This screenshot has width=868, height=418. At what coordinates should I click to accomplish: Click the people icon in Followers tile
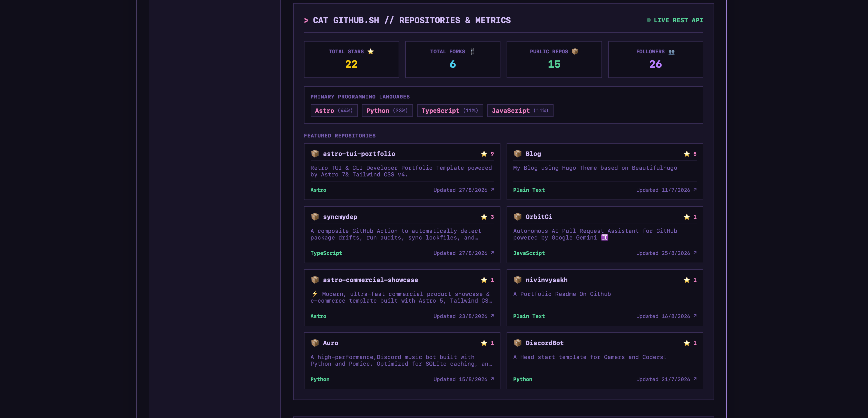coord(672,52)
